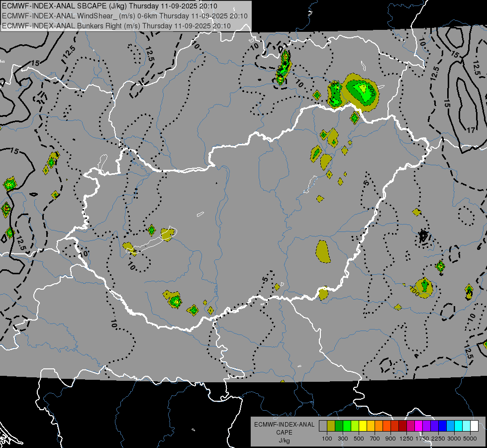The image size is (487, 448).
Task: Pick the pure blue legend swatch
Action: (442, 426)
